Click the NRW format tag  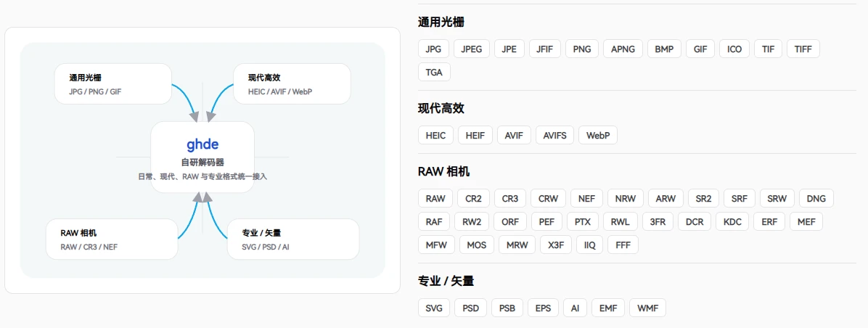point(626,198)
